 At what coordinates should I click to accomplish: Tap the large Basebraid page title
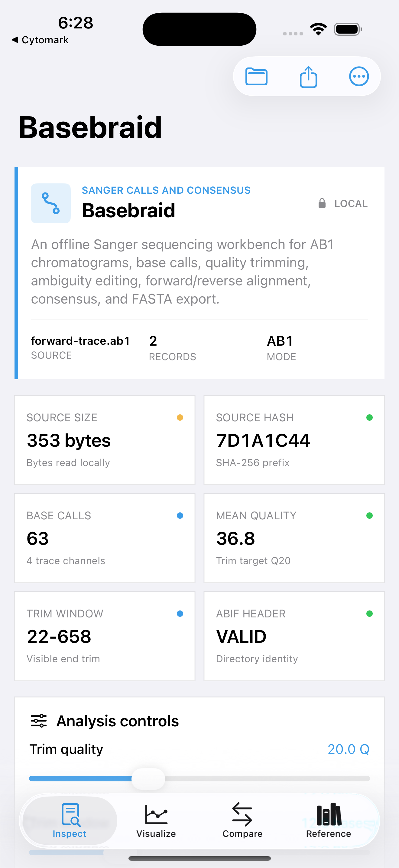90,127
